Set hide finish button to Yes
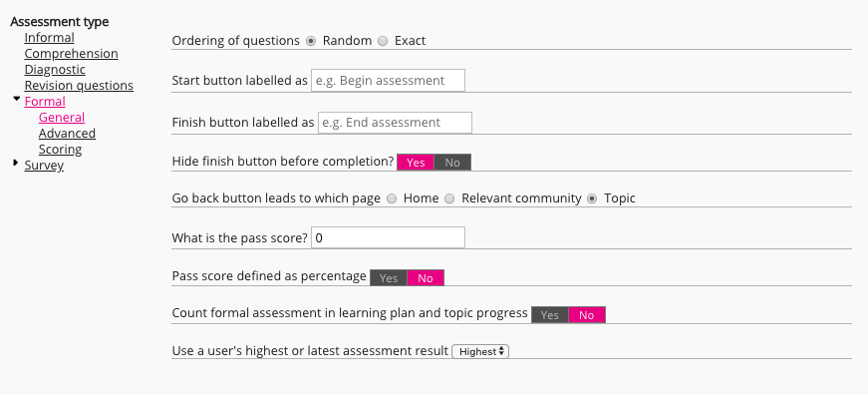The height and width of the screenshot is (395, 868). pyautogui.click(x=416, y=163)
